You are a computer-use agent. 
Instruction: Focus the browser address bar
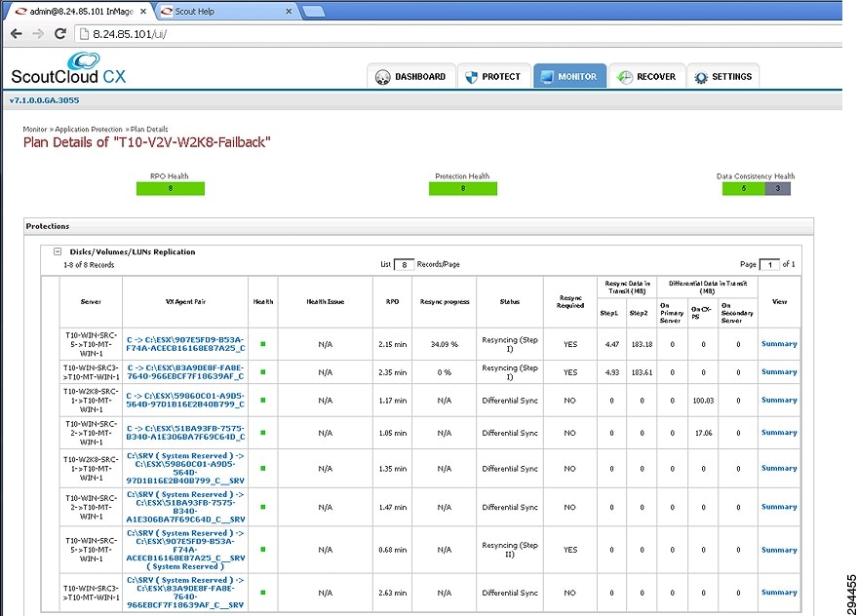[459, 34]
